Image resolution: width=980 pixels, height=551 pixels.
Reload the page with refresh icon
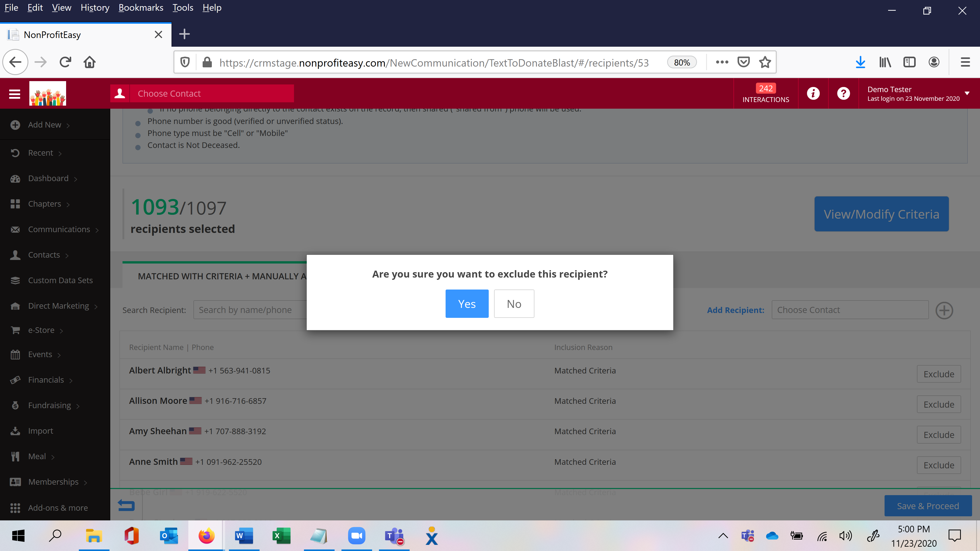coord(65,62)
